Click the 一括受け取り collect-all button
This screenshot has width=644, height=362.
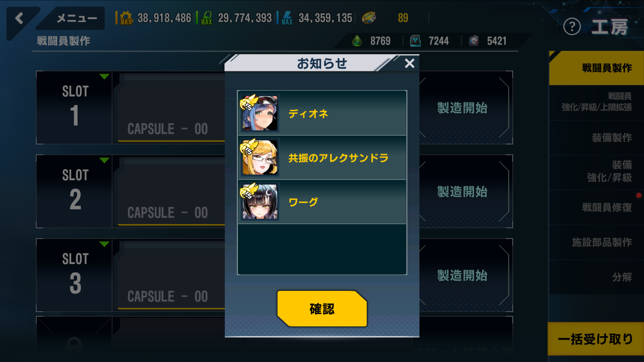click(596, 339)
